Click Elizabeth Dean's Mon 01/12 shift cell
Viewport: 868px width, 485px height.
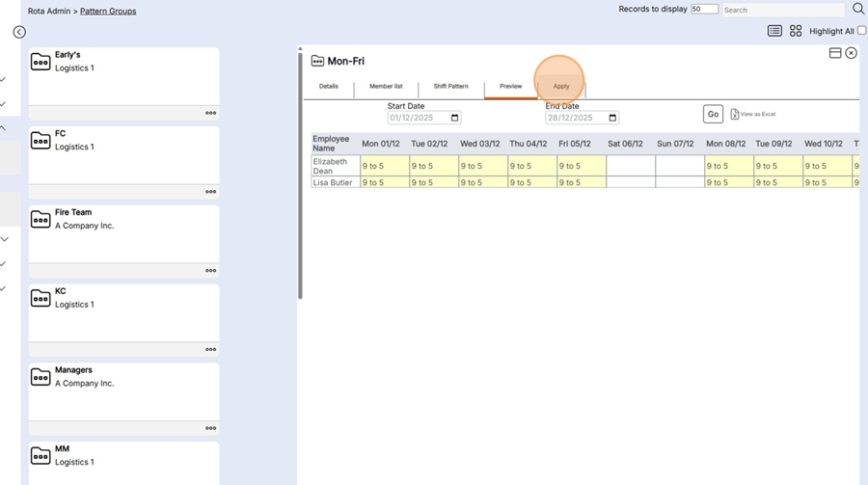385,166
